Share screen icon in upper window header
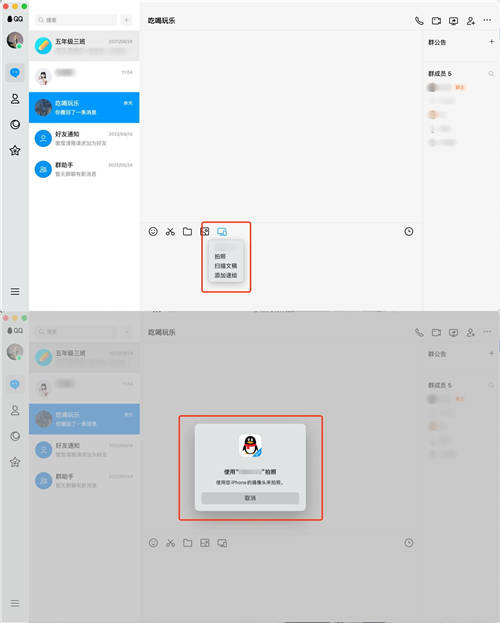 point(453,21)
